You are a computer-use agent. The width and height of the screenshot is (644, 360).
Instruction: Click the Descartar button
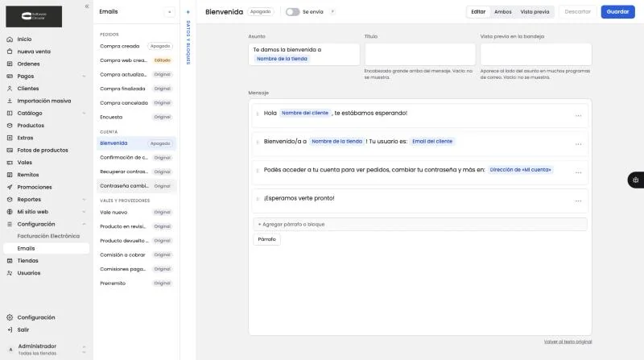click(577, 12)
